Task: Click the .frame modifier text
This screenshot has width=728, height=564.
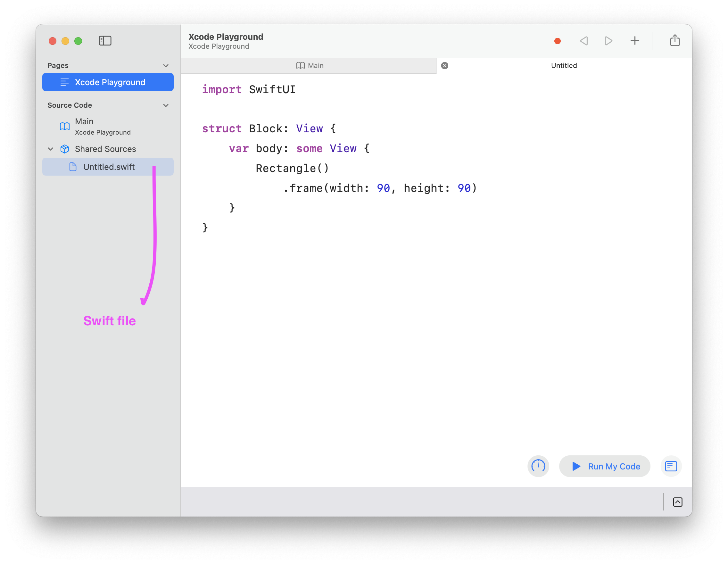Action: point(303,188)
